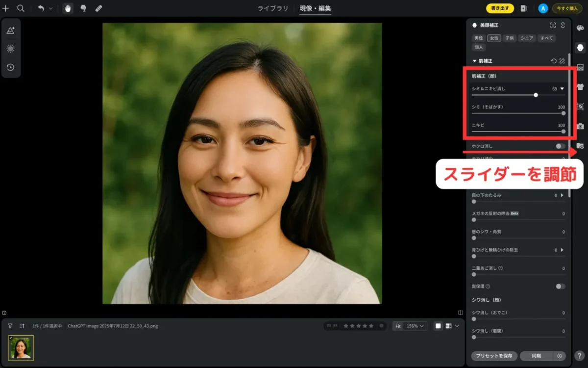
Task: Click the eraser icon next to 肌補正
Action: [562, 61]
